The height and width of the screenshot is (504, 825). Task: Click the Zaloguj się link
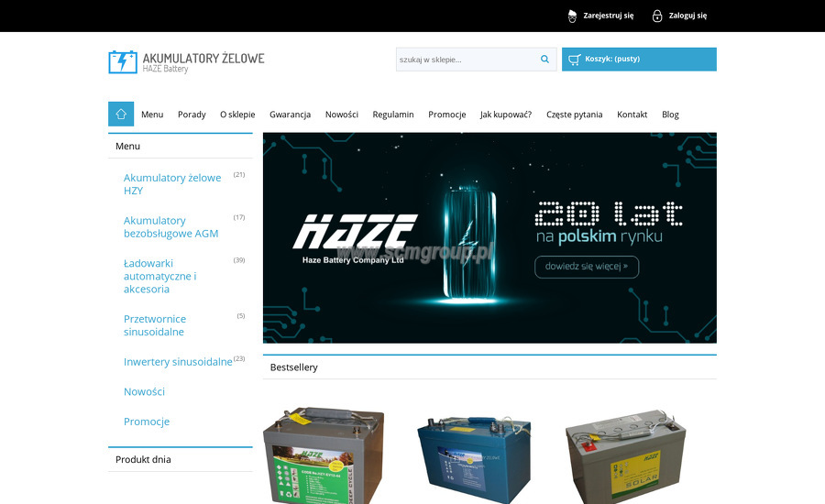tap(687, 16)
